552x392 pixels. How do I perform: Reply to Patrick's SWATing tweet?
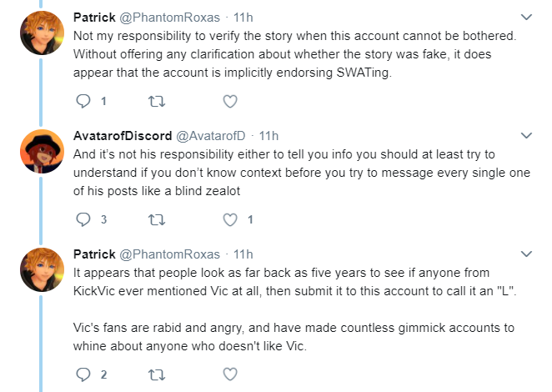[83, 102]
